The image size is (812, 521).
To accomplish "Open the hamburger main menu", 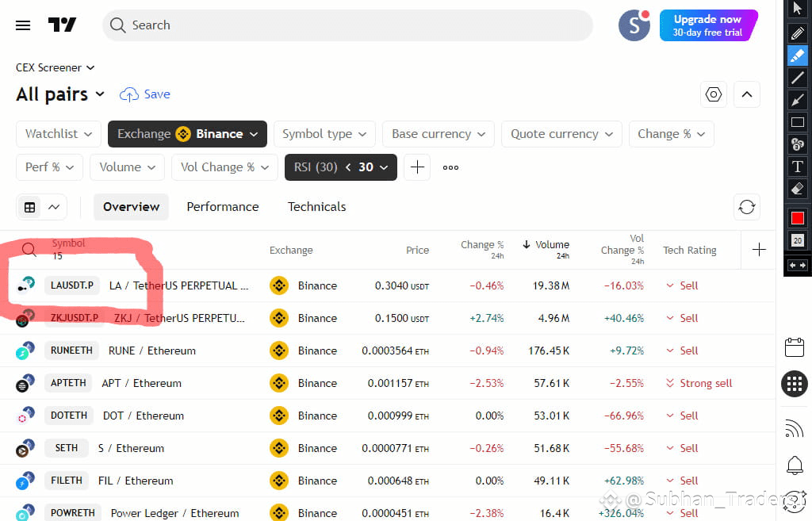I will (x=23, y=25).
